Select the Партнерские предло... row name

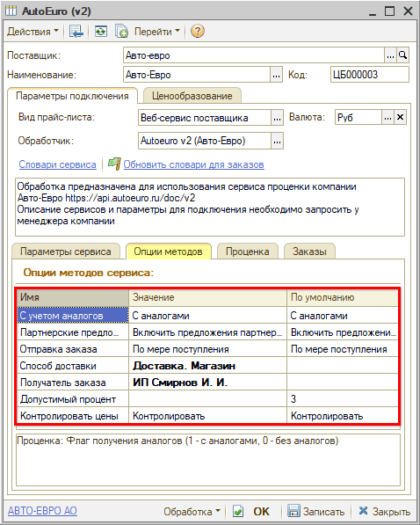73,332
